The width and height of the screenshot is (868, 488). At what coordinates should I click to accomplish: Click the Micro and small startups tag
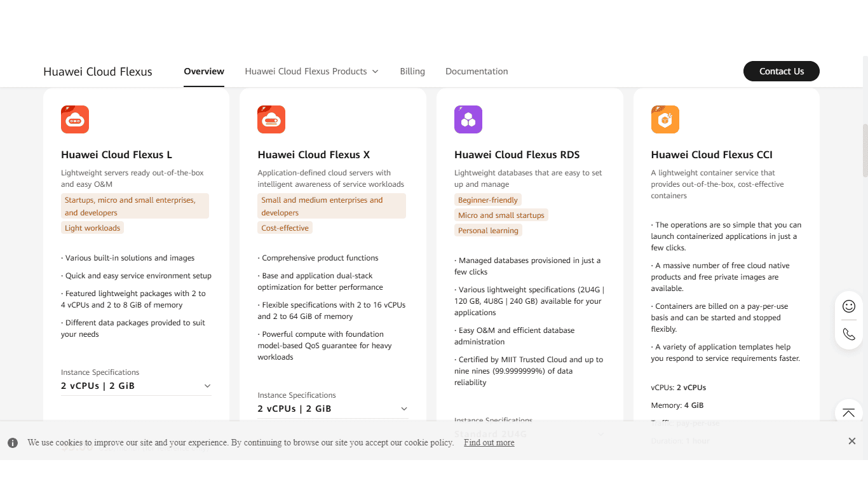501,215
